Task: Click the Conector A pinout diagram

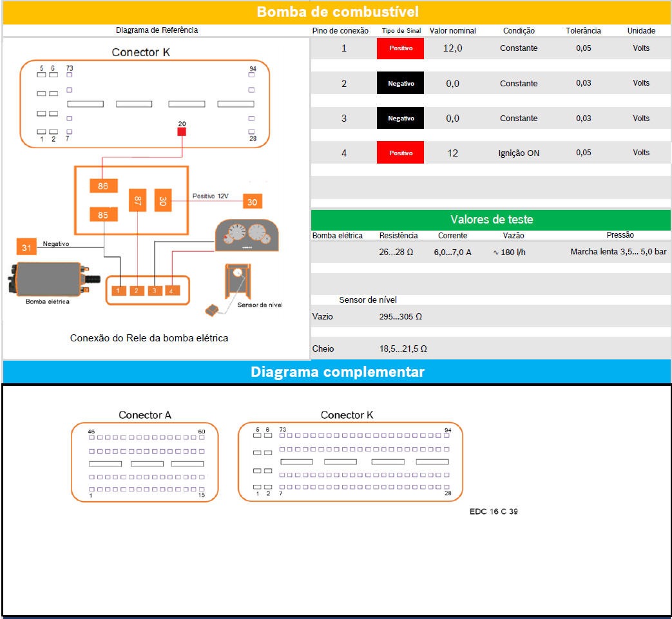Action: pos(145,462)
